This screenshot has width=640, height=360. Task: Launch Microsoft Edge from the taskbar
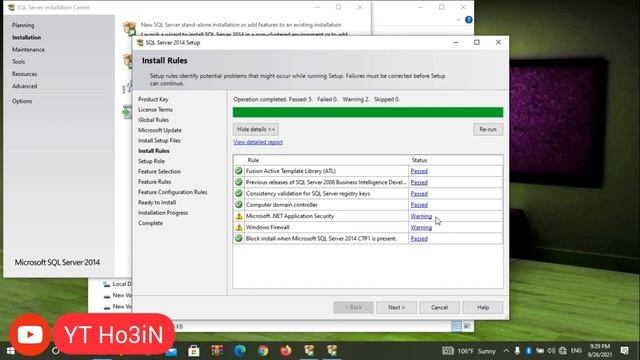(x=240, y=351)
